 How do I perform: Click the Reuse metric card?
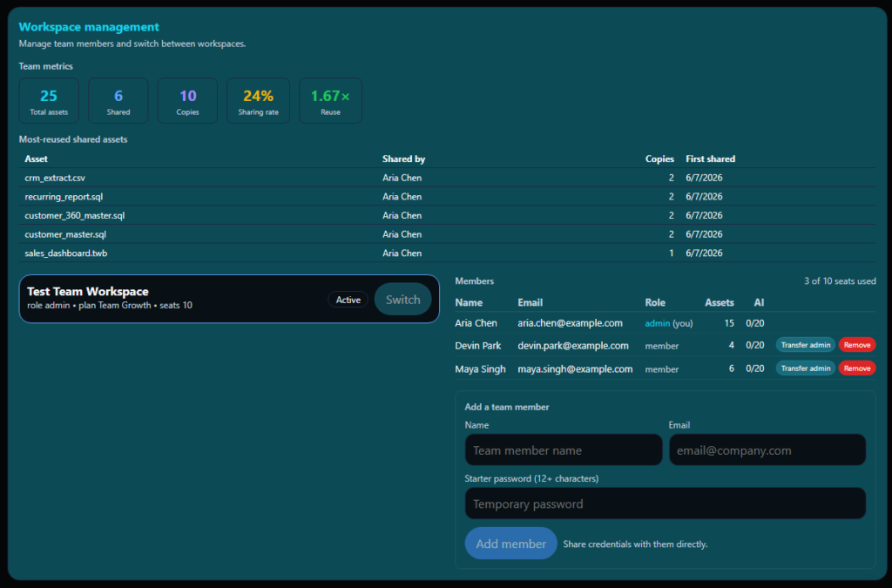click(330, 101)
